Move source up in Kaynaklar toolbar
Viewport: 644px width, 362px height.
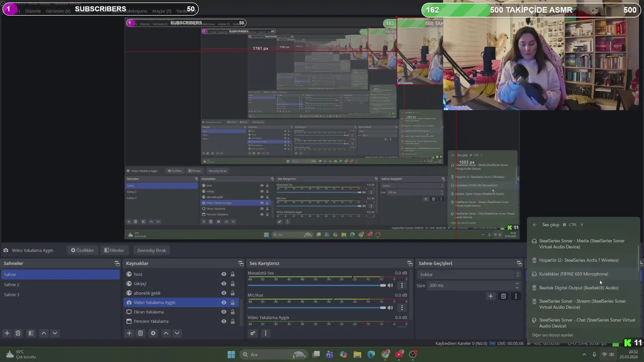tap(166, 333)
